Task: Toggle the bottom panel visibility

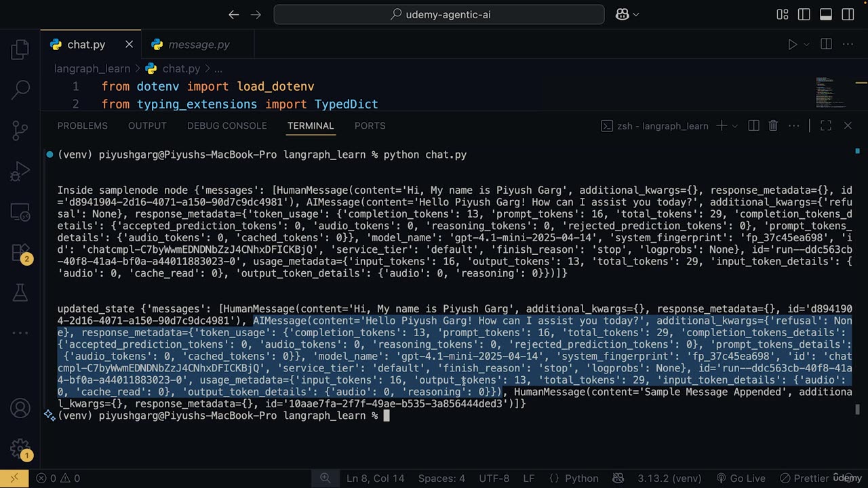Action: (x=826, y=14)
